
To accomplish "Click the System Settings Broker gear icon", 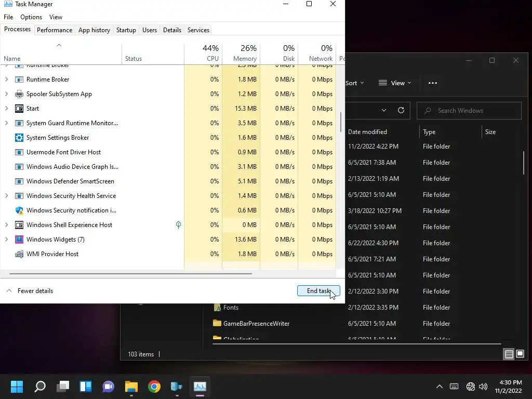I will point(19,137).
